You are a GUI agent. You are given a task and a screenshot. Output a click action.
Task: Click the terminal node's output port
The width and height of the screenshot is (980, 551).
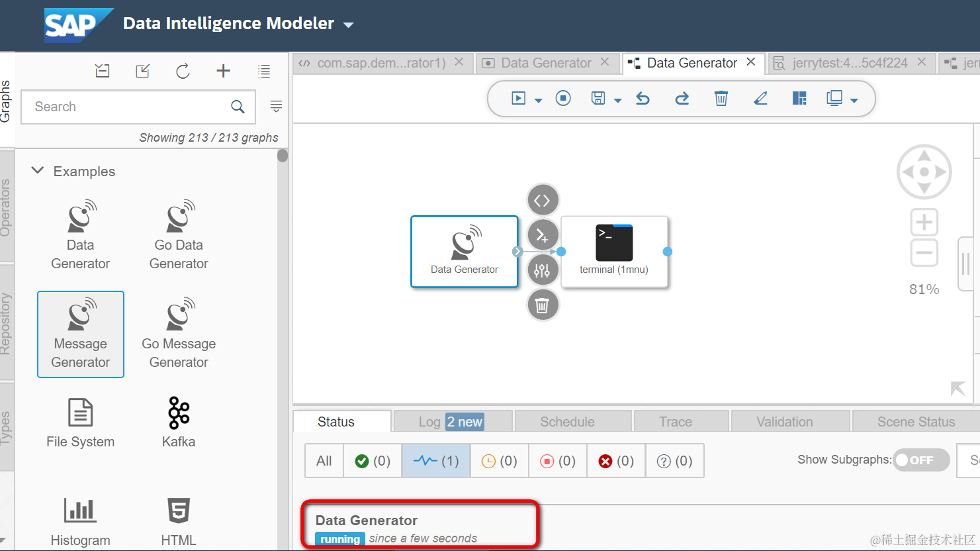668,252
